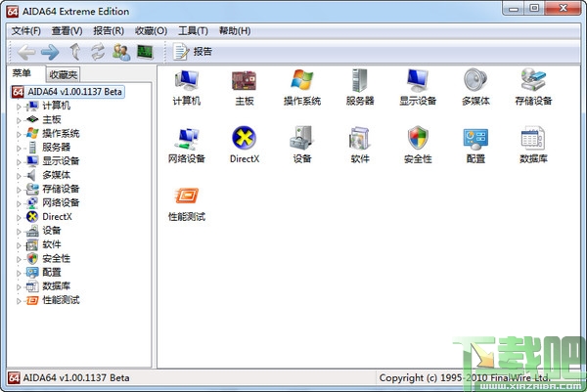Open the 查看(V) menu
587x392 pixels.
point(67,30)
